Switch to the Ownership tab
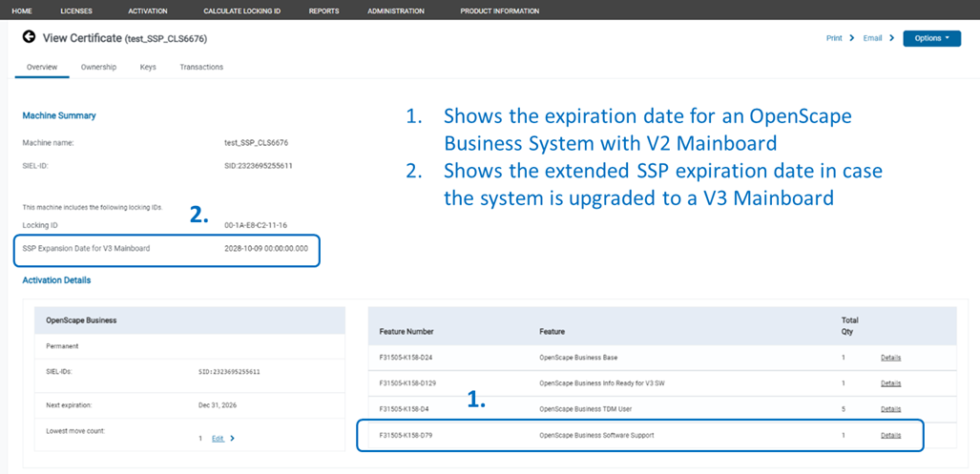 98,67
